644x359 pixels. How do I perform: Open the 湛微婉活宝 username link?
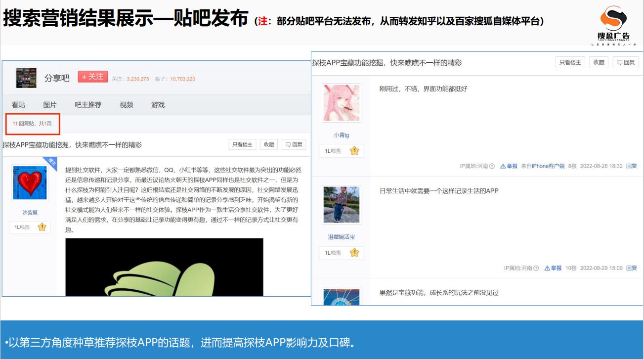pyautogui.click(x=342, y=237)
